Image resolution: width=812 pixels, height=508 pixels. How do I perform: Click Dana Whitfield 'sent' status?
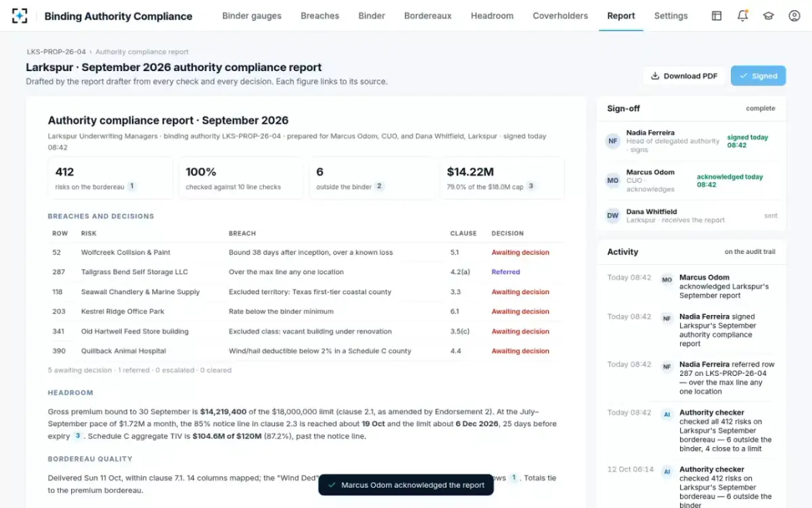771,216
